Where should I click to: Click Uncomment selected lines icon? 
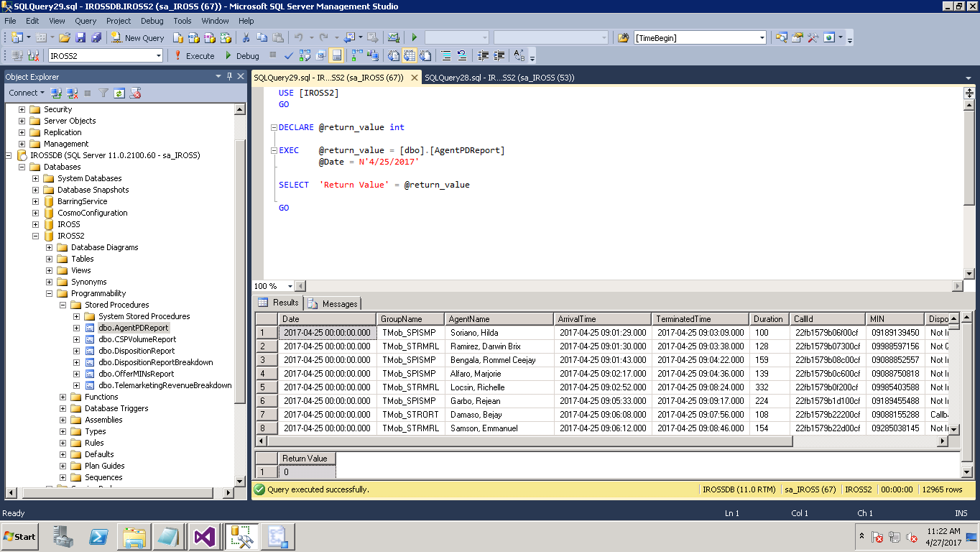pyautogui.click(x=461, y=55)
